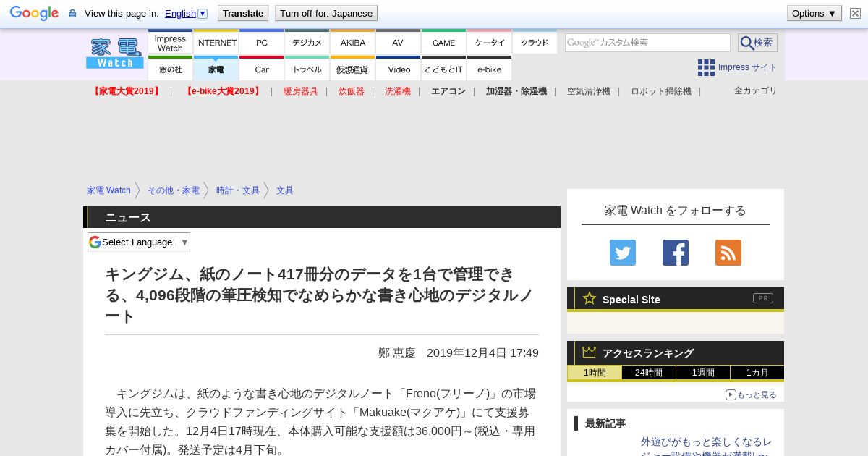Open the e-bike tab
Screen dimensions: 868x456
(x=490, y=69)
